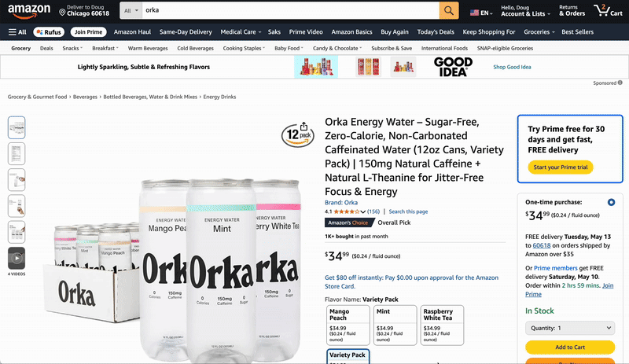Open the EN language selector
Image resolution: width=629 pixels, height=364 pixels.
coord(481,13)
